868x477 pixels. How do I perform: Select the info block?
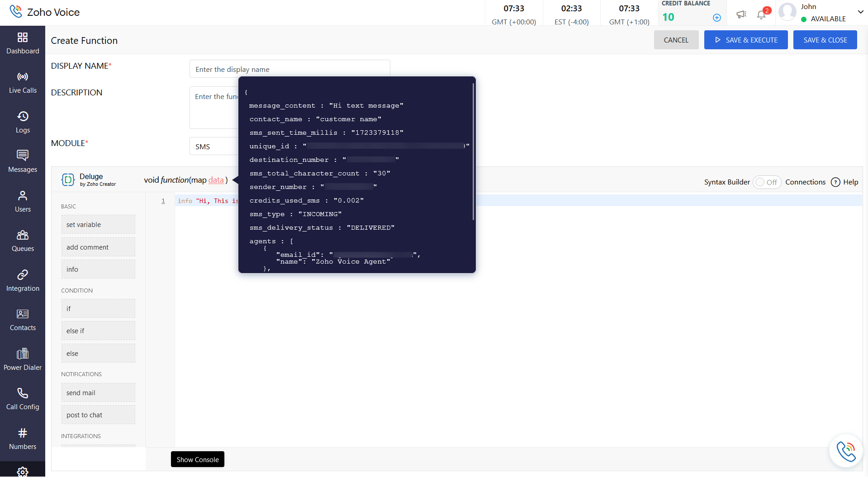[x=98, y=269]
